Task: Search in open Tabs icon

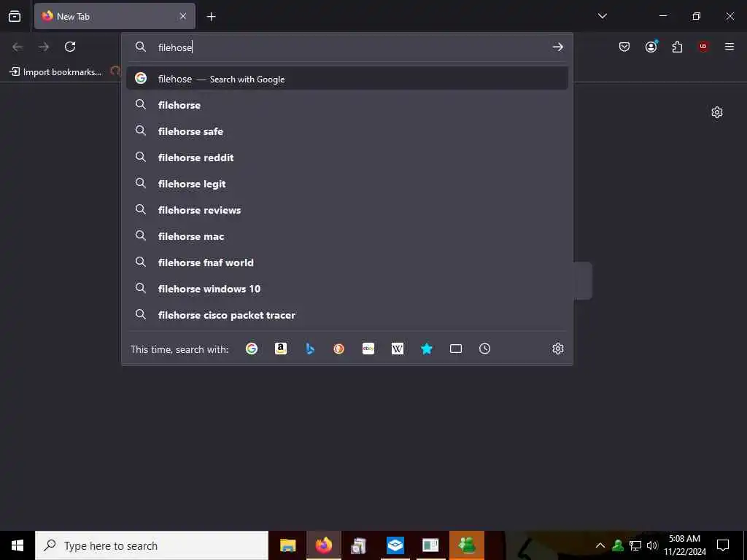Action: pos(456,349)
